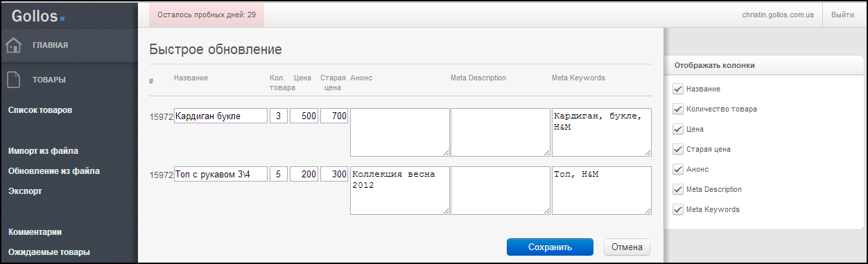Click the christin.gollos.com.ua link
Image resolution: width=868 pixels, height=264 pixels.
click(778, 15)
